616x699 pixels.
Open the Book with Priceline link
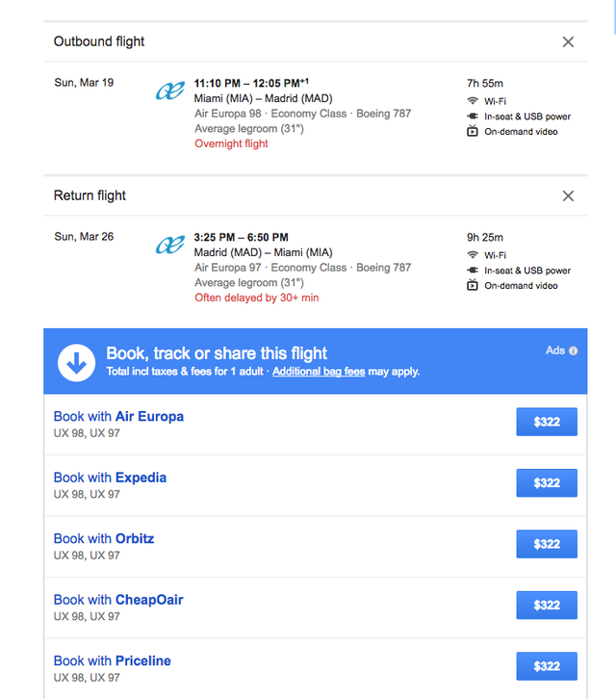click(x=113, y=660)
